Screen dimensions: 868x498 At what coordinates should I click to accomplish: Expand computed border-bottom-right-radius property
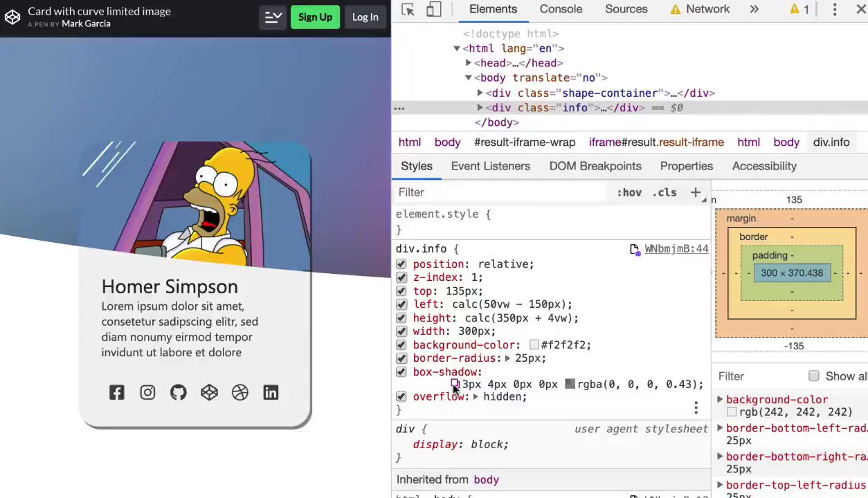(x=720, y=456)
